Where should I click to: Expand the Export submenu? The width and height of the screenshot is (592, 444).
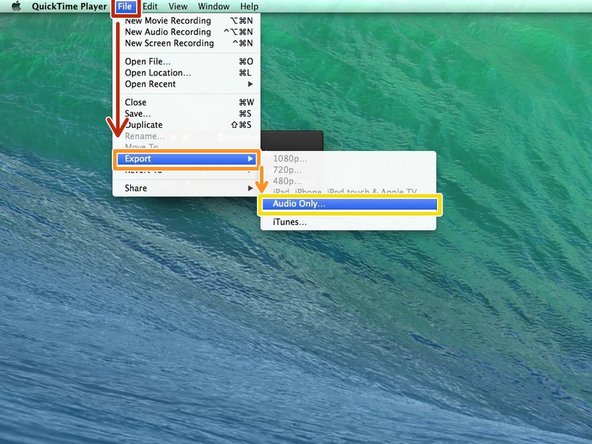point(187,159)
